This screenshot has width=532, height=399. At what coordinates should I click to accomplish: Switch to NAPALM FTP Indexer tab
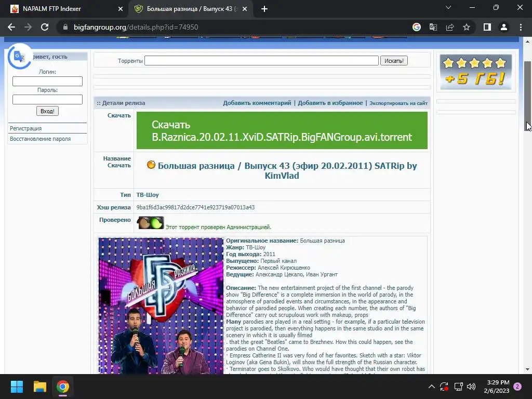(x=64, y=9)
